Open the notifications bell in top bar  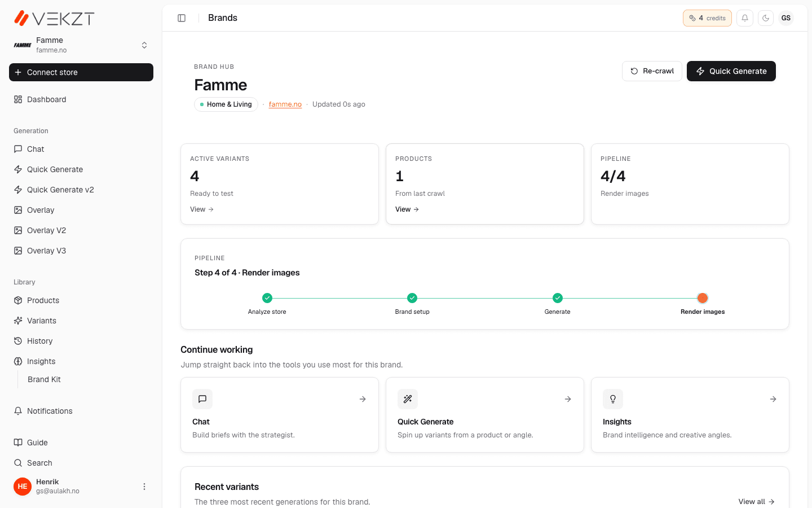(745, 18)
